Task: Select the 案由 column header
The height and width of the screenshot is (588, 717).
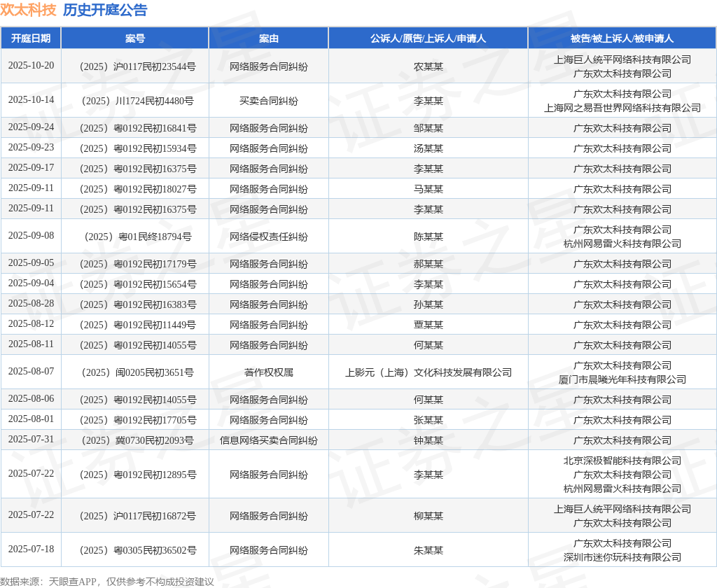Action: tap(268, 38)
